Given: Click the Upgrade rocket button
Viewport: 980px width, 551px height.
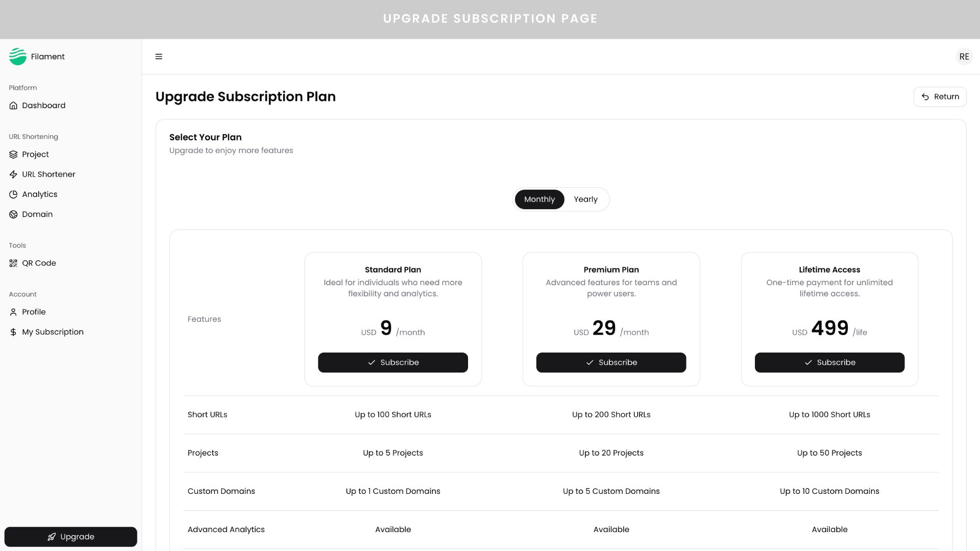Looking at the screenshot, I should click(70, 537).
